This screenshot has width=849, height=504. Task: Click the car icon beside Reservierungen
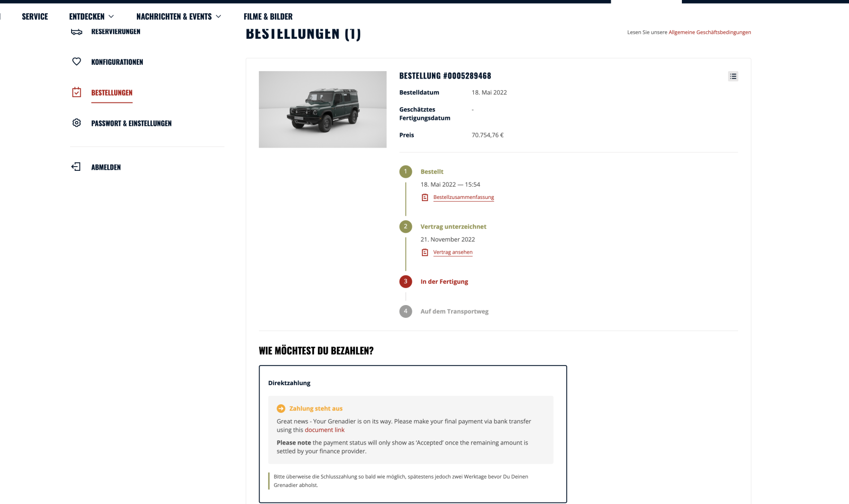click(76, 32)
